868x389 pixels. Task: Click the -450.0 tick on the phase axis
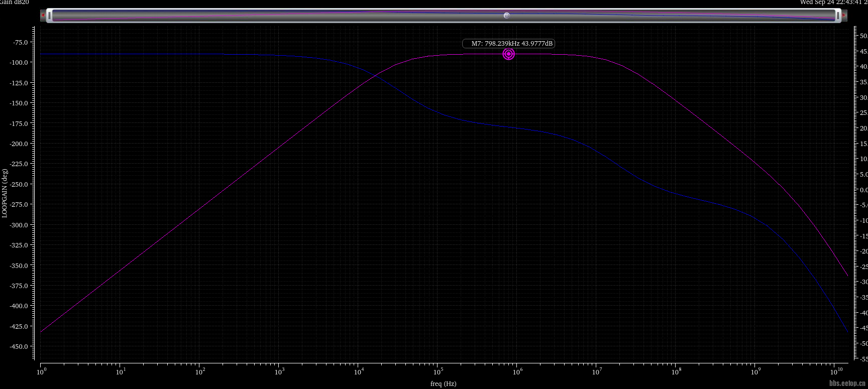18,347
